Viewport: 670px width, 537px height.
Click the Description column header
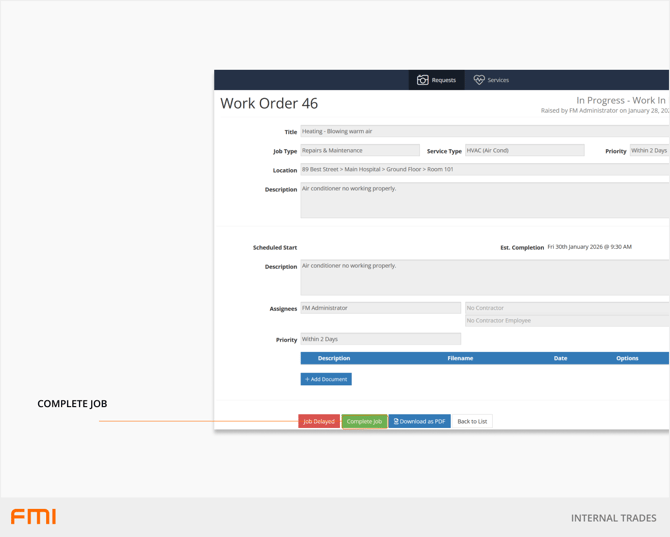tap(334, 358)
